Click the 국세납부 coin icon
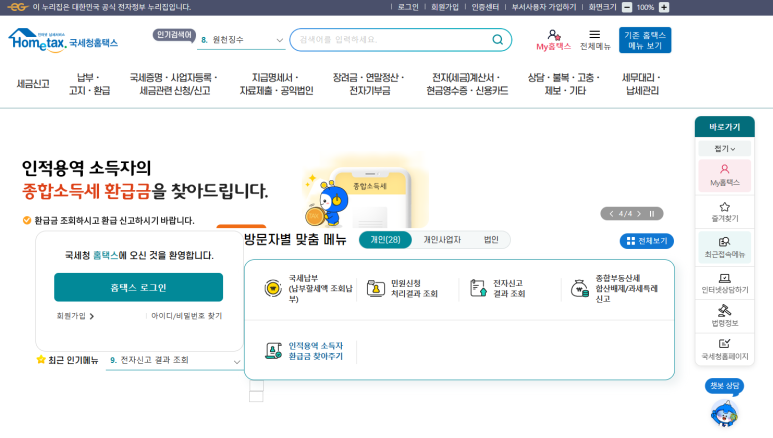 pyautogui.click(x=273, y=288)
